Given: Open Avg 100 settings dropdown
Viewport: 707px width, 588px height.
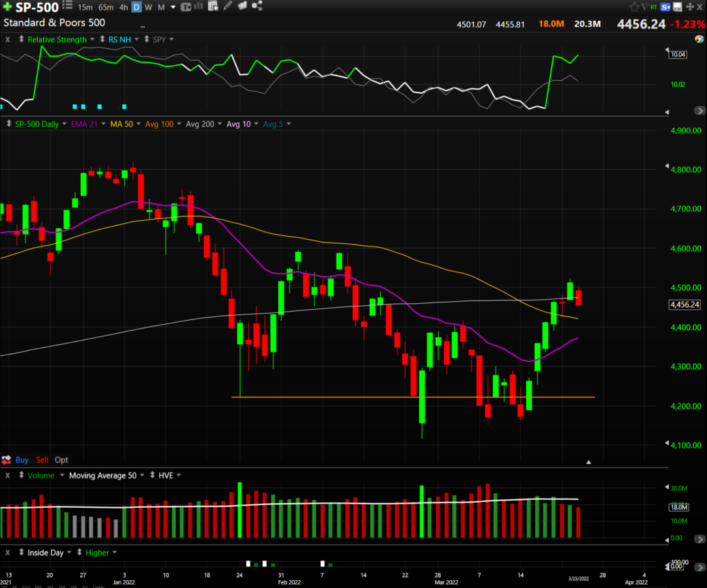Looking at the screenshot, I should (179, 123).
